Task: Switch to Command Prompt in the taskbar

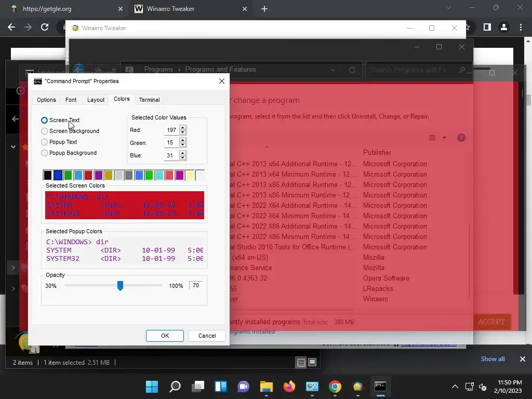Action: coord(380,387)
